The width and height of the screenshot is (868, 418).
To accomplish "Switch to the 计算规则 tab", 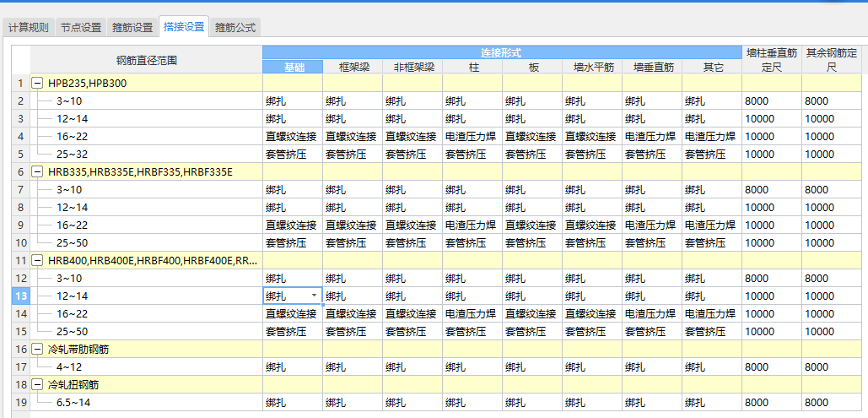I will (x=28, y=27).
